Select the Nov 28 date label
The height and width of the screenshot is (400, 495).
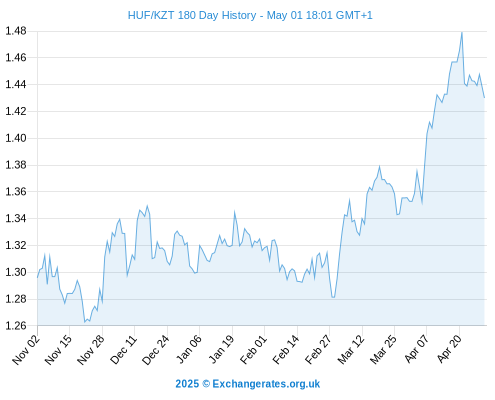[91, 349]
